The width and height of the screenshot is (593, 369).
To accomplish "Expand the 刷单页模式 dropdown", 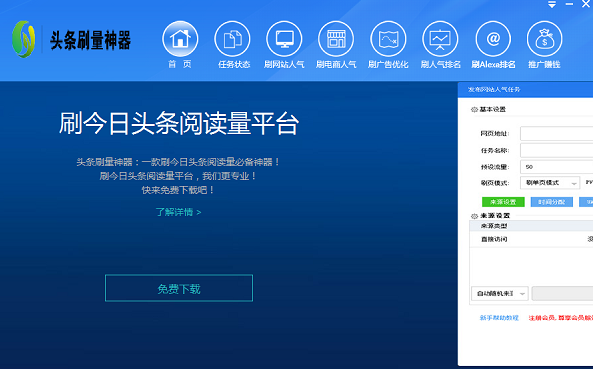I will click(x=550, y=183).
